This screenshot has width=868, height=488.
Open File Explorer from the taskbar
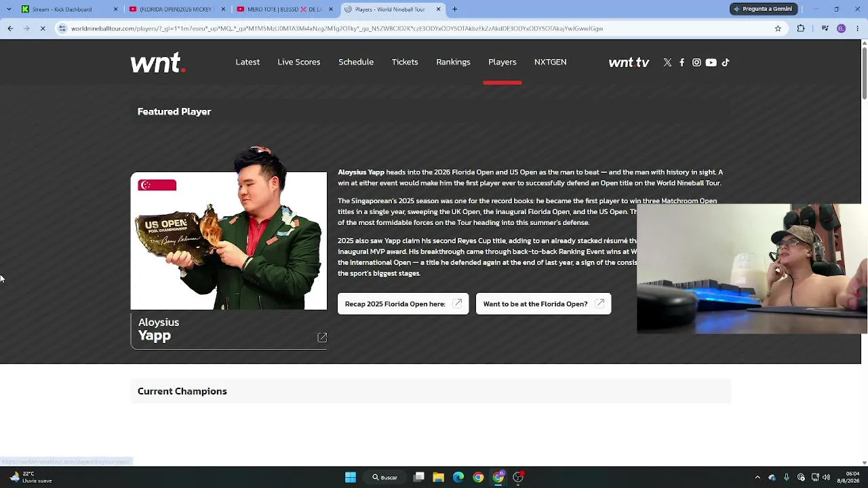pyautogui.click(x=439, y=477)
